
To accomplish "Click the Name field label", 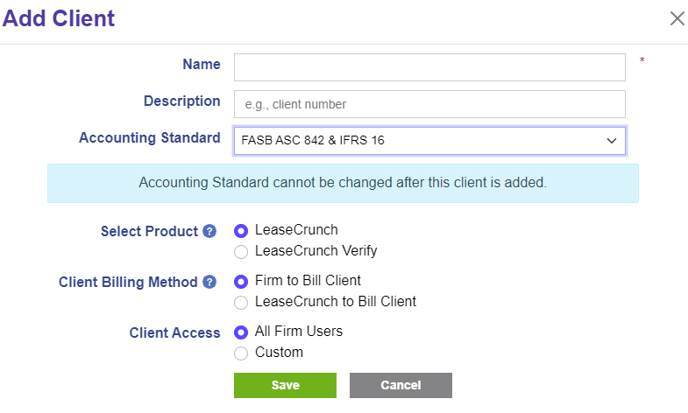I will point(201,64).
